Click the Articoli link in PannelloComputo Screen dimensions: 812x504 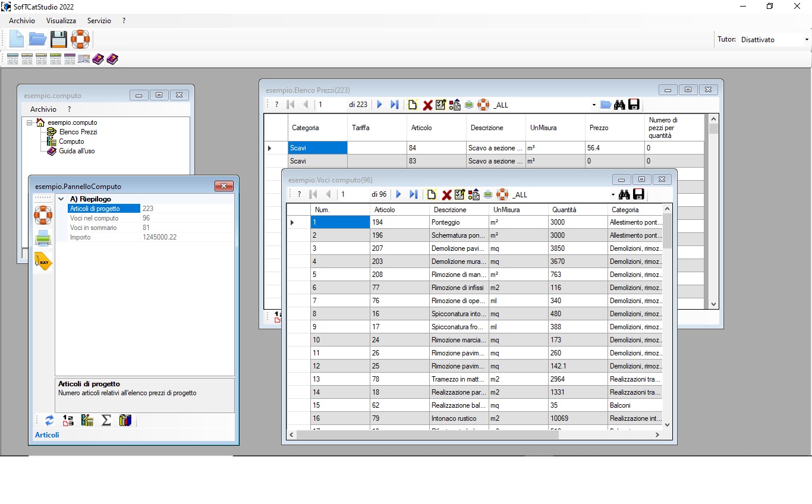(47, 435)
